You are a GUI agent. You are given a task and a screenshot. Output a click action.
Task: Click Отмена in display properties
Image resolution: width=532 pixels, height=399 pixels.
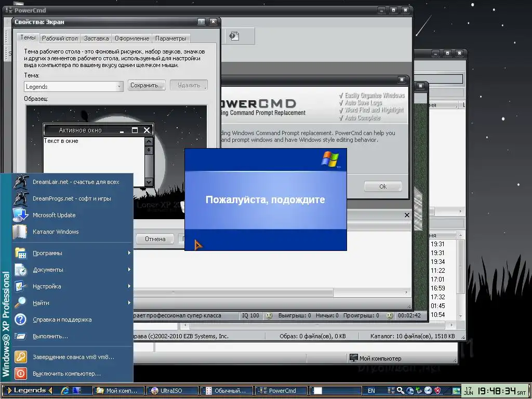(155, 239)
